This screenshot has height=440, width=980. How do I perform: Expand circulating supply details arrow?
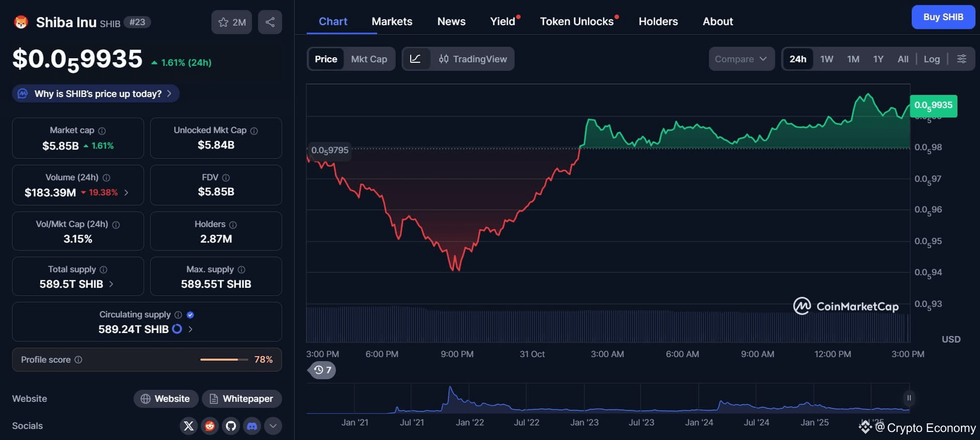coord(190,329)
